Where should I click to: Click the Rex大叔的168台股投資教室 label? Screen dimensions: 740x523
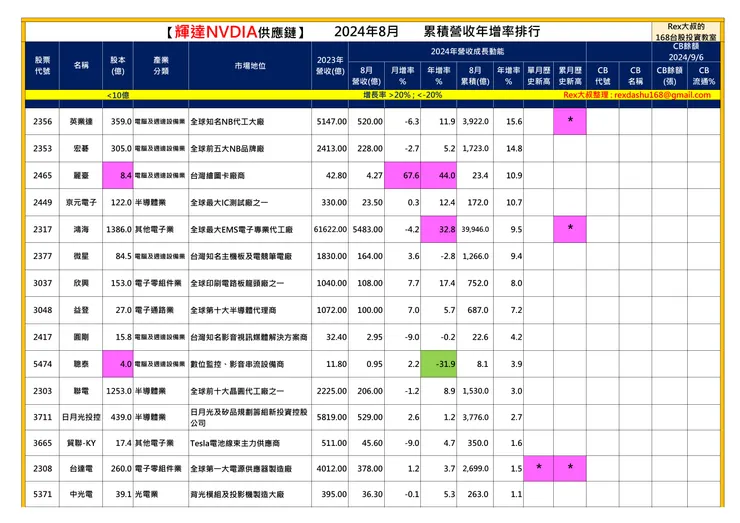click(x=686, y=32)
